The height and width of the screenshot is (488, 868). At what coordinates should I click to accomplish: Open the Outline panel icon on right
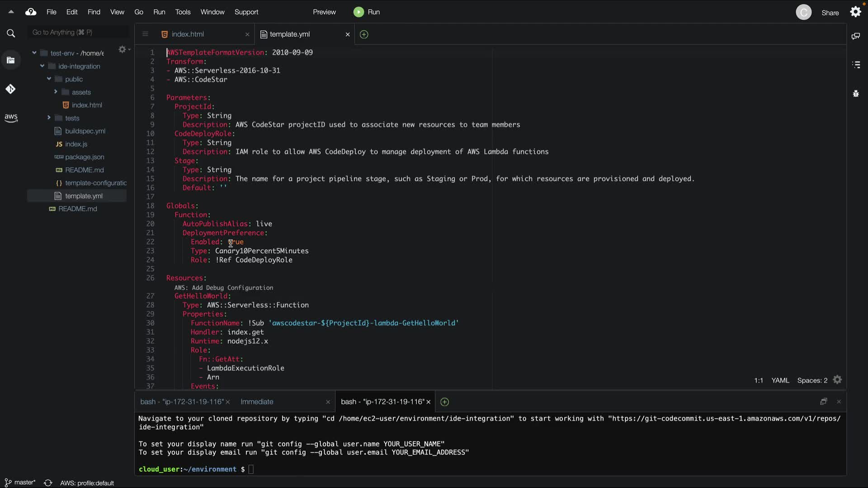pyautogui.click(x=856, y=65)
